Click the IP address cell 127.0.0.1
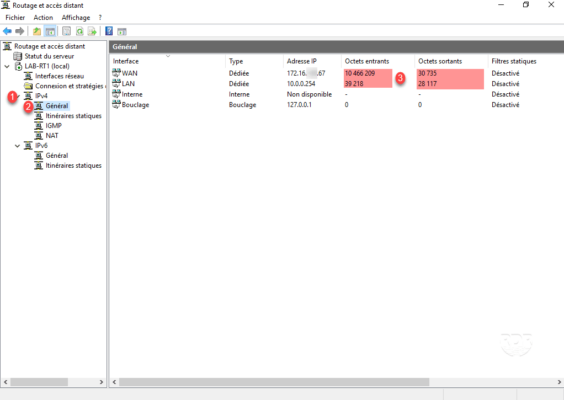This screenshot has height=400, width=564. [x=299, y=105]
